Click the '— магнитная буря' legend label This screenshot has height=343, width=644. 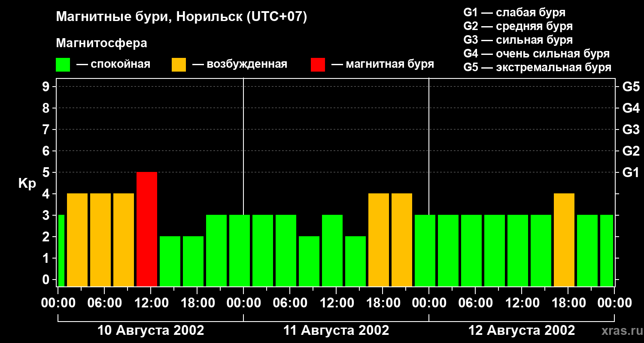click(x=383, y=64)
